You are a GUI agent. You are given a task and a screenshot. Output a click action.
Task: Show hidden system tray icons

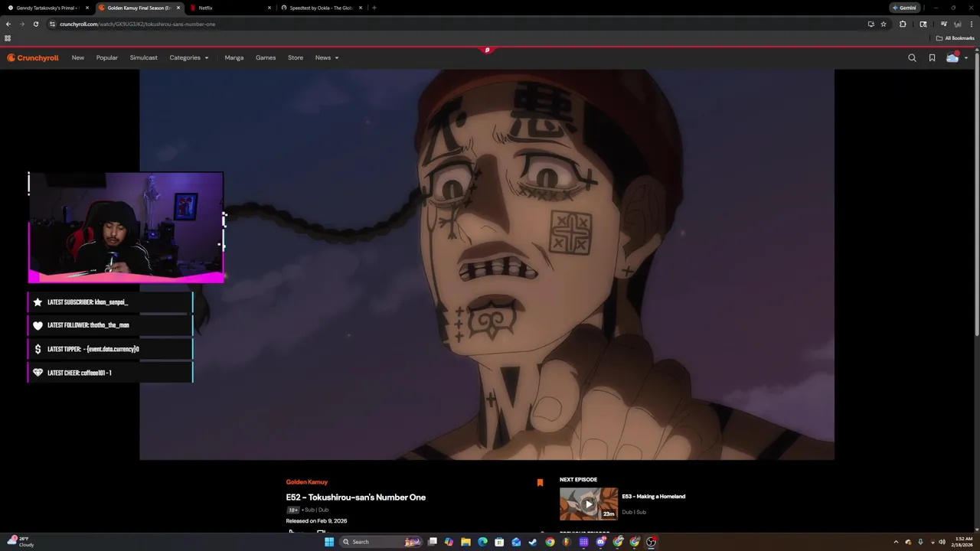tap(897, 542)
